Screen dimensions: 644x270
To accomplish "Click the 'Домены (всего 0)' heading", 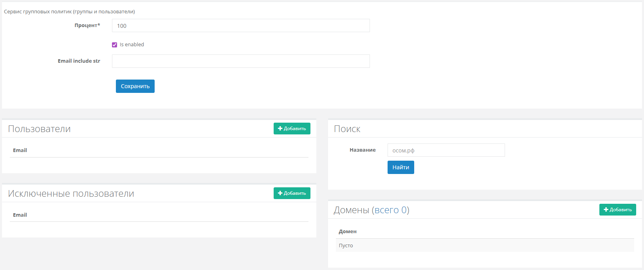I will tap(371, 210).
